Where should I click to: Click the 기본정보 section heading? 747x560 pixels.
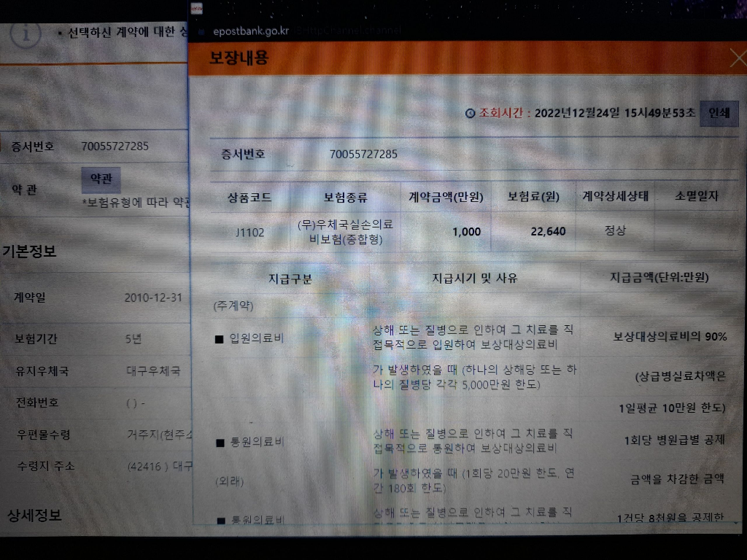29,252
